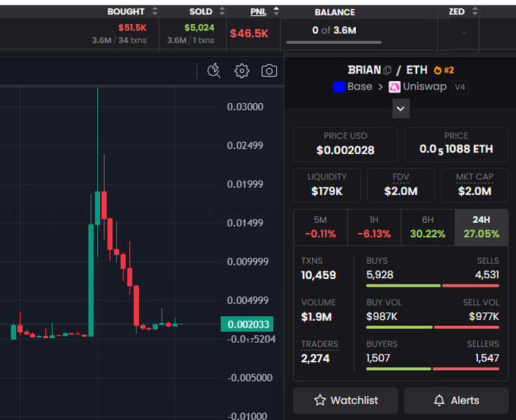Click the 0.03000 price axis label
The width and height of the screenshot is (516, 420).
coord(245,107)
